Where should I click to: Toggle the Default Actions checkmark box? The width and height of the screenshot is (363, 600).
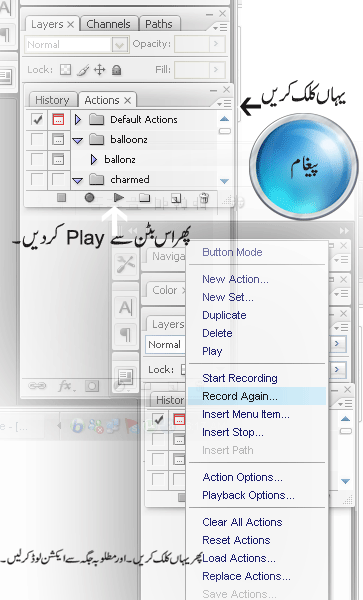coord(37,119)
